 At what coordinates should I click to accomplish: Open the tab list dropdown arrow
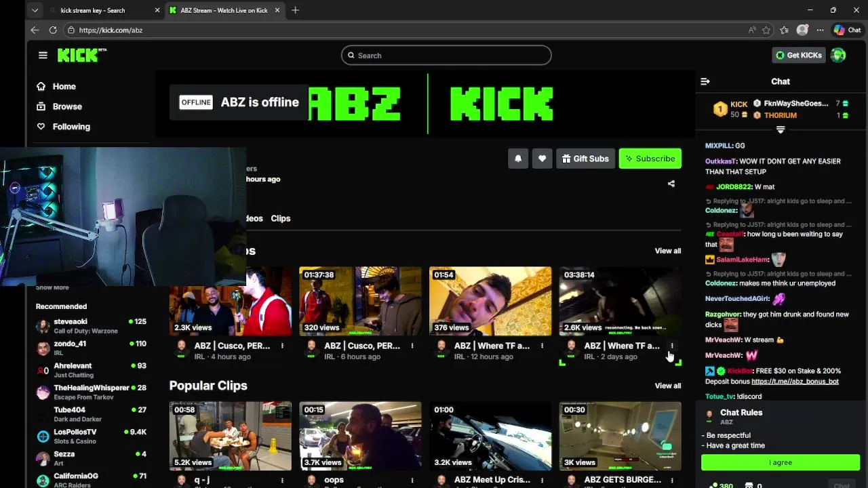click(x=35, y=10)
